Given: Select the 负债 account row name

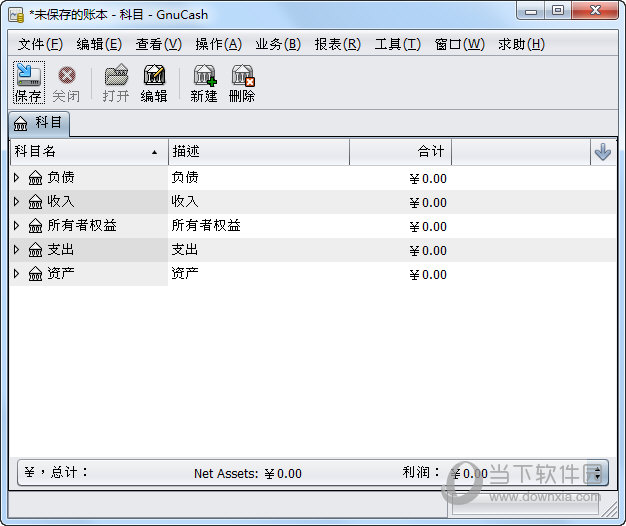Looking at the screenshot, I should pos(61,177).
